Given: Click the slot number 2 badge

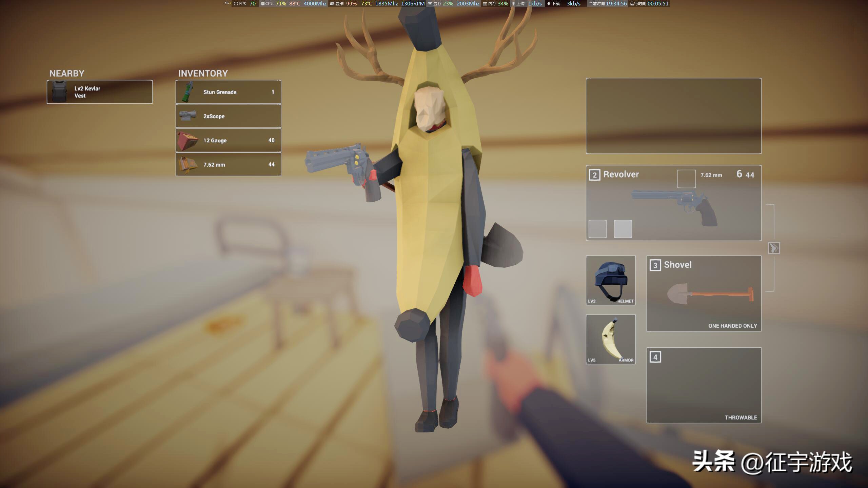Looking at the screenshot, I should click(594, 175).
